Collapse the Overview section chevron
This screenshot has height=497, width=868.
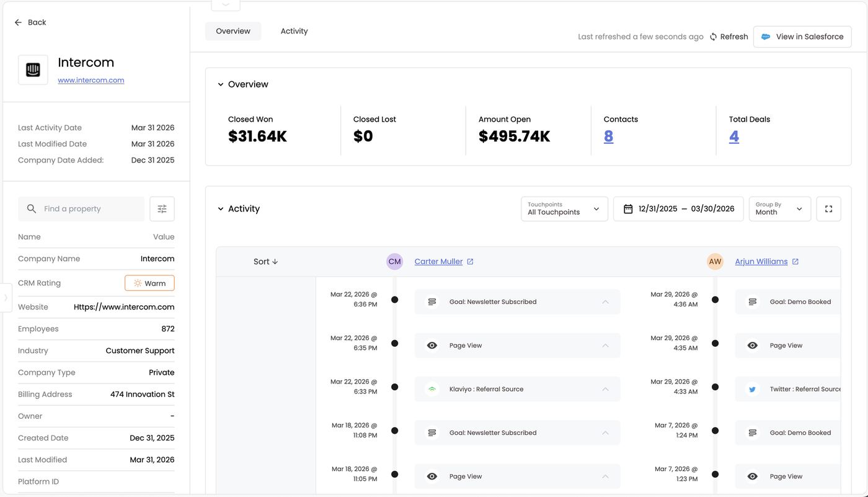(220, 84)
